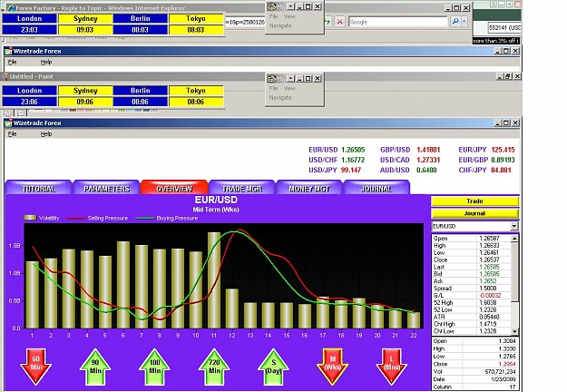Click the London clock in lower clock bar

click(29, 96)
